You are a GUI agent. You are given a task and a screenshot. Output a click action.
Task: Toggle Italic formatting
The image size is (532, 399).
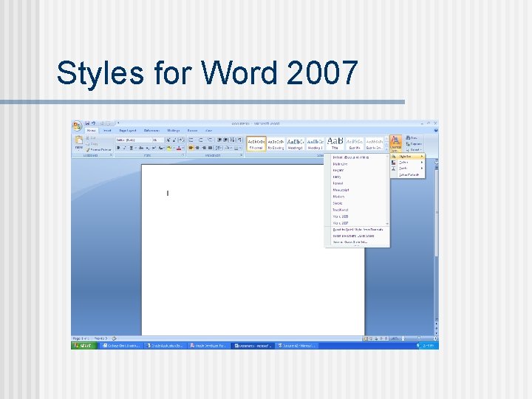click(125, 148)
